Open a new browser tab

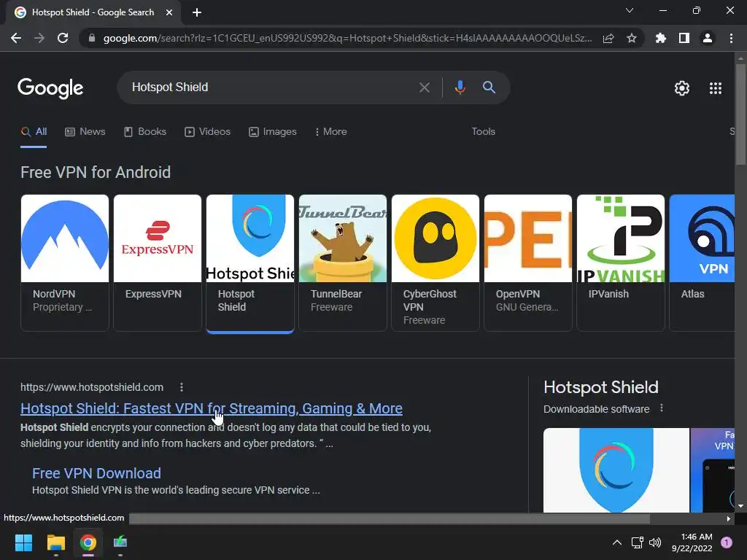(197, 12)
